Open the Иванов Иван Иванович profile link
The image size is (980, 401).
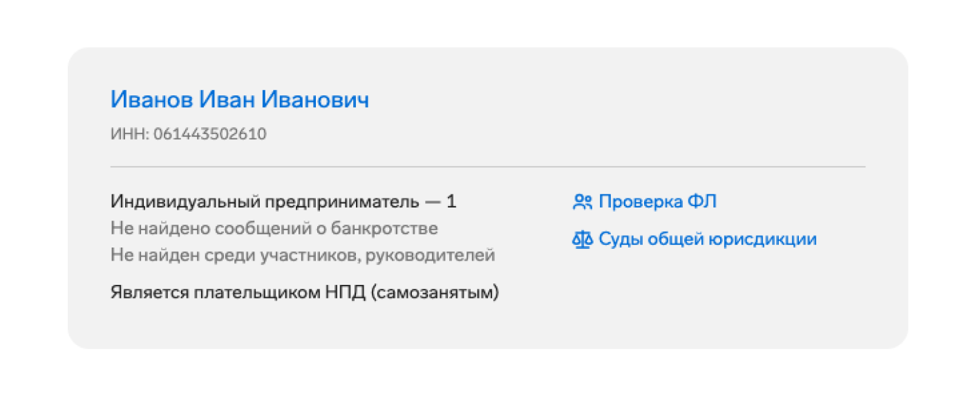[239, 100]
